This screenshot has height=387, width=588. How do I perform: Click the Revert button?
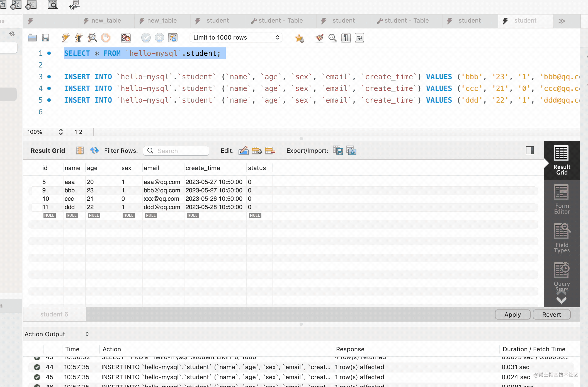551,315
